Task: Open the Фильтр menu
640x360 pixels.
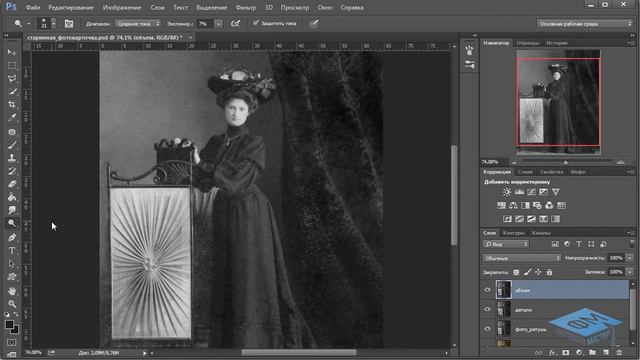Action: coord(246,7)
